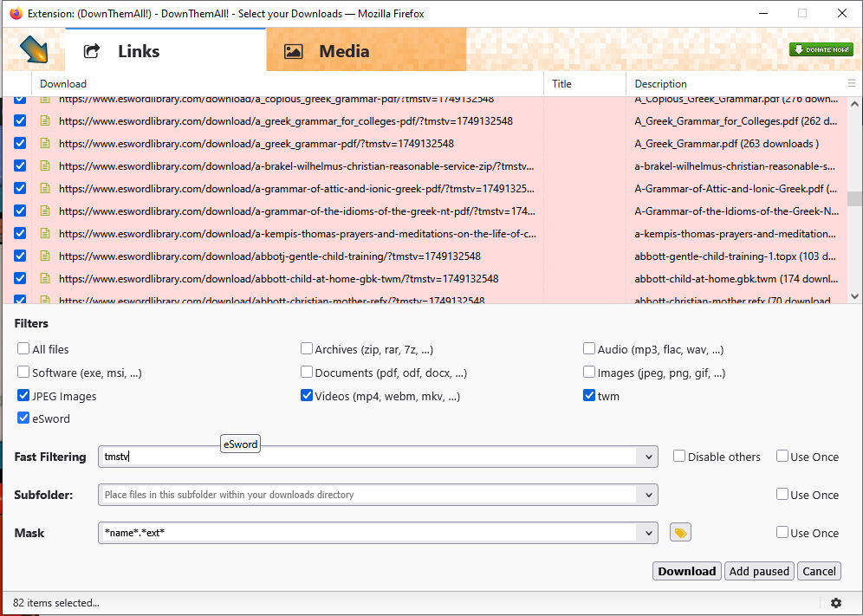863x616 pixels.
Task: Enable the All files filter
Action: [23, 348]
